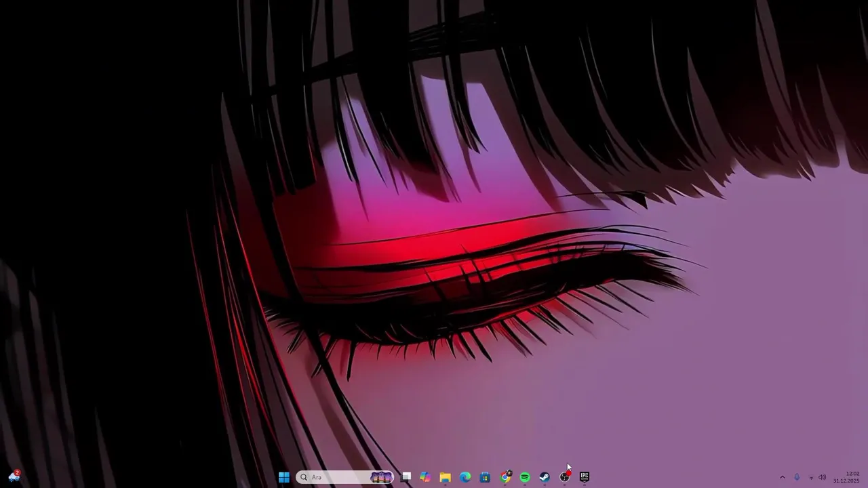868x488 pixels.
Task: Open Task View from the taskbar
Action: coord(406,477)
